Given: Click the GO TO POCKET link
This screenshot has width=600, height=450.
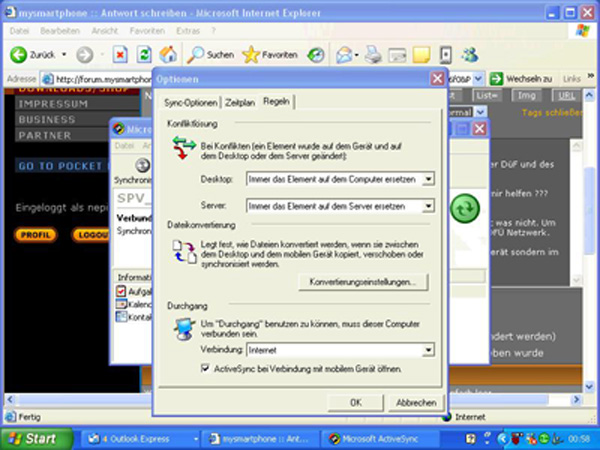Looking at the screenshot, I should [60, 166].
